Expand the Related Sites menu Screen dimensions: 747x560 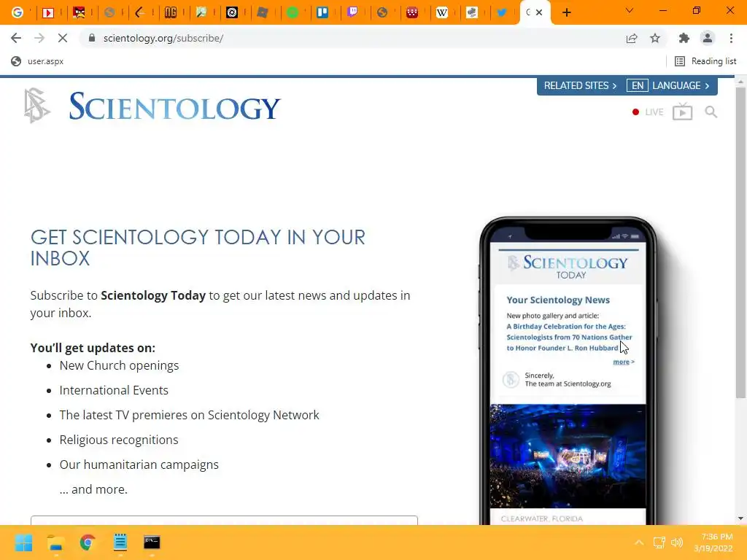[x=580, y=86]
